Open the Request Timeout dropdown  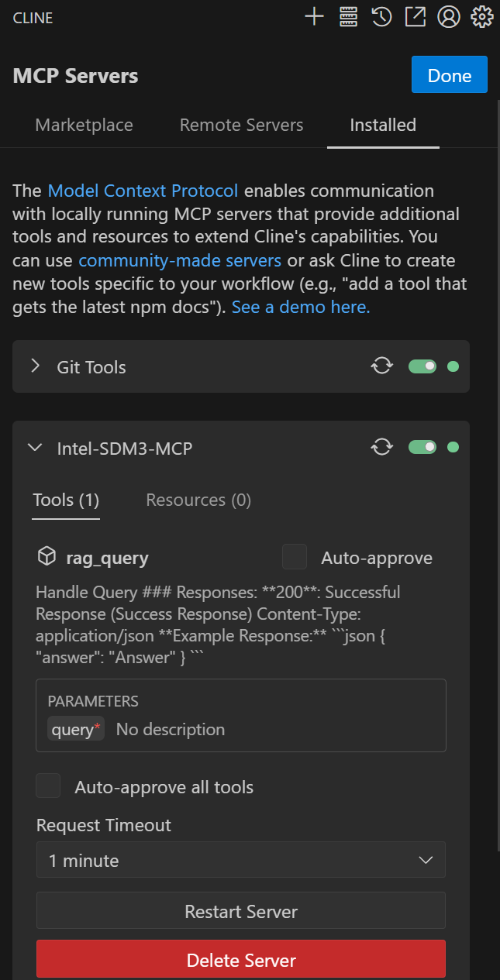pos(241,860)
